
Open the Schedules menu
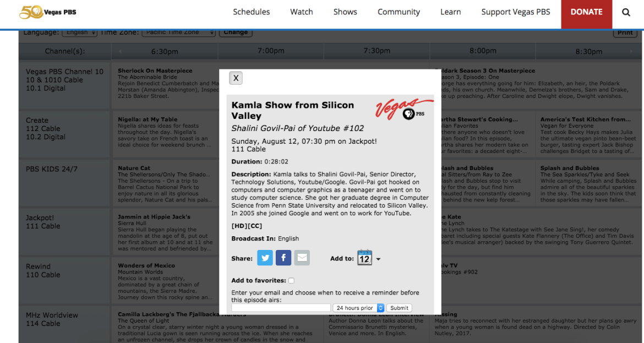pyautogui.click(x=251, y=12)
